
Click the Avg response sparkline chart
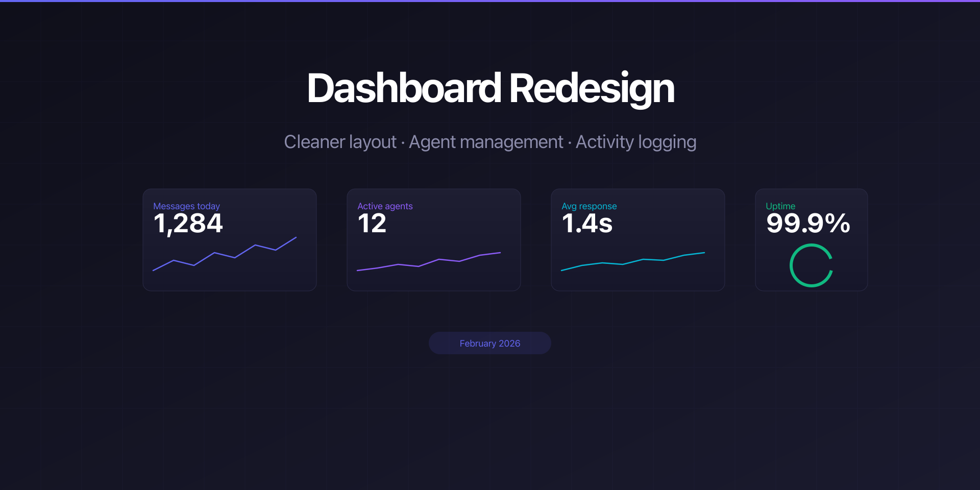[633, 261]
